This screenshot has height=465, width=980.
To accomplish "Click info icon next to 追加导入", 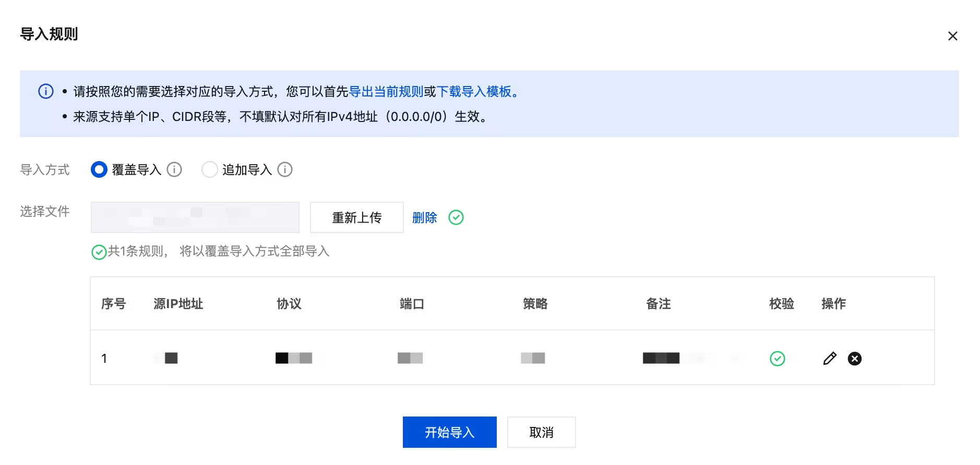I will tap(285, 169).
